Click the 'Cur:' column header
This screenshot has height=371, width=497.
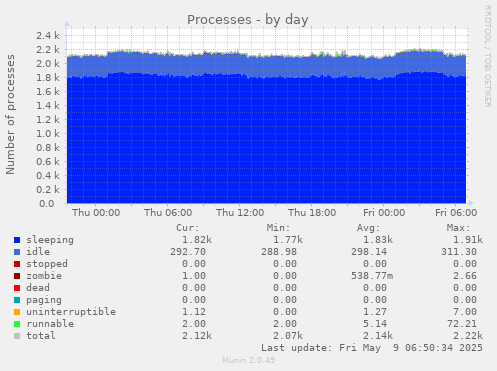[188, 228]
